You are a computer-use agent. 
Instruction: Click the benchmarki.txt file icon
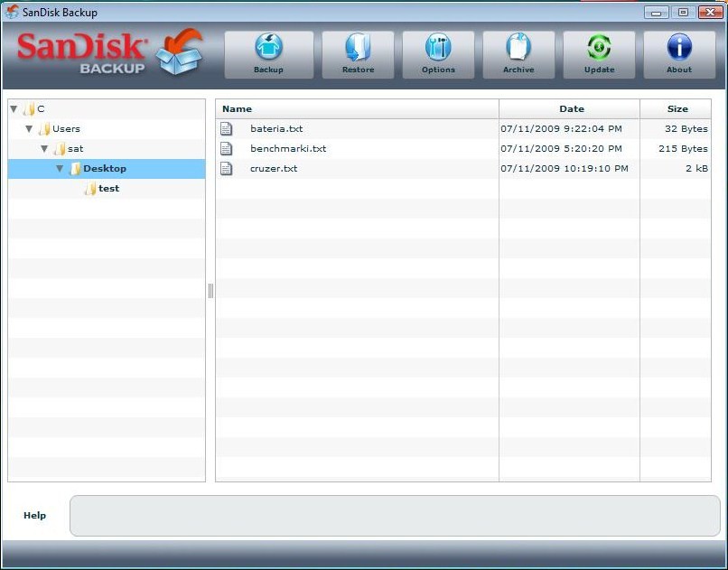(226, 148)
